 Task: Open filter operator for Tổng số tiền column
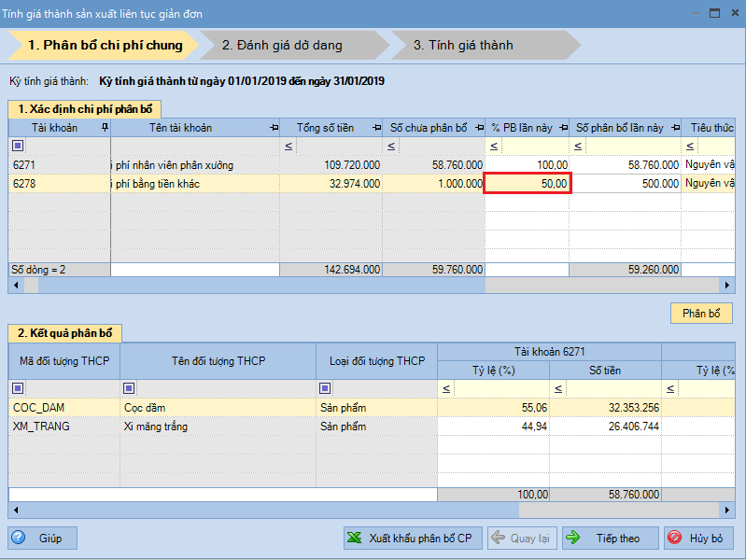(x=289, y=147)
